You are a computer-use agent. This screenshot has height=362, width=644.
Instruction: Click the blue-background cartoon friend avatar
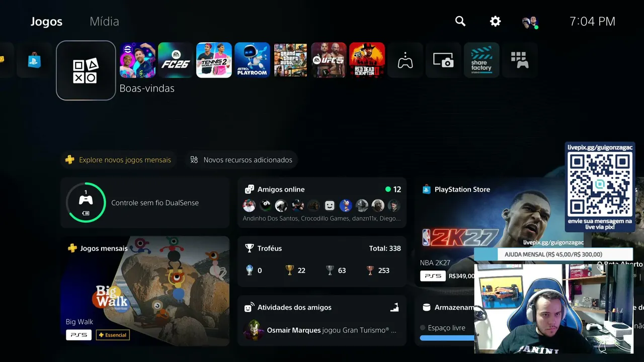point(346,205)
